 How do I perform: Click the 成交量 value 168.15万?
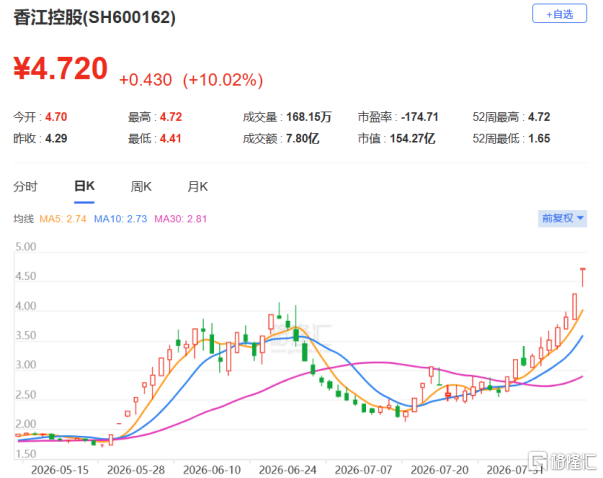(309, 117)
